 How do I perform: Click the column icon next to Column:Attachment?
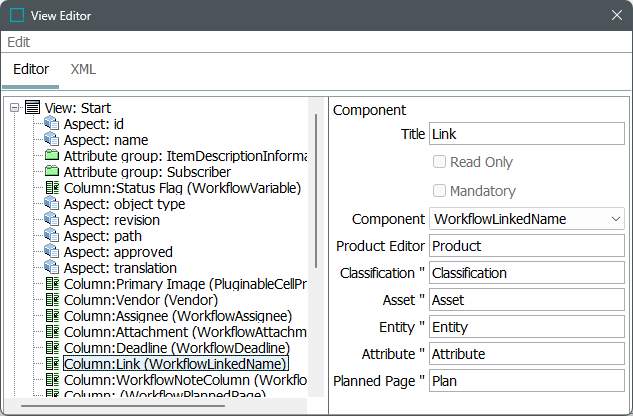52,332
